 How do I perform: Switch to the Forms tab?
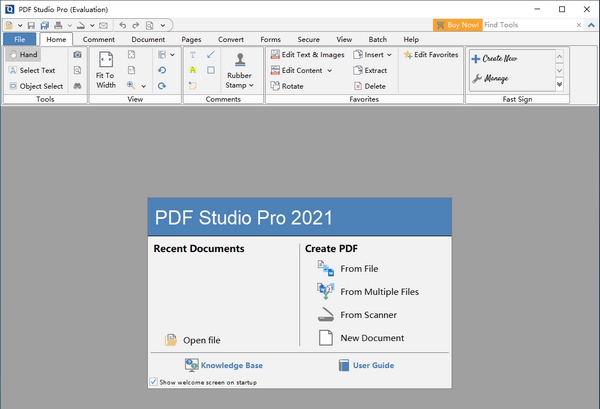271,39
